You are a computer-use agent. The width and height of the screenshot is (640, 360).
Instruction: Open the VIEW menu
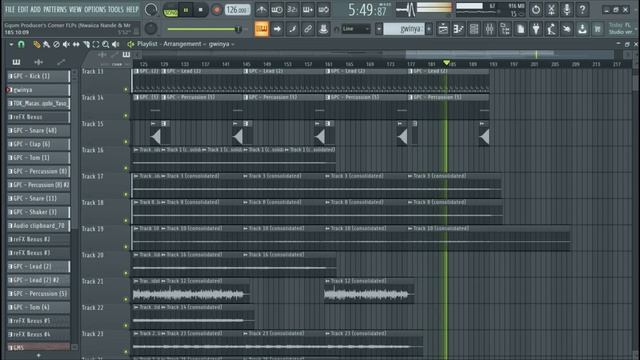(75, 9)
